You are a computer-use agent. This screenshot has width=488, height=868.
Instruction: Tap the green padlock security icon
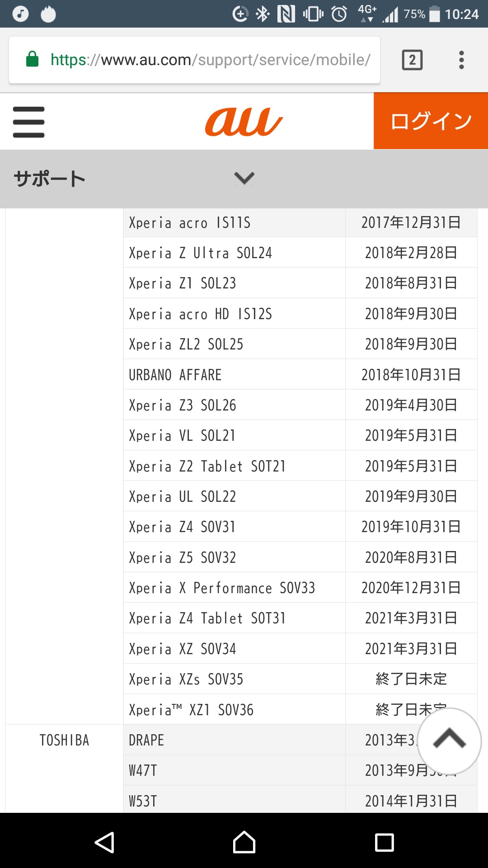click(33, 60)
